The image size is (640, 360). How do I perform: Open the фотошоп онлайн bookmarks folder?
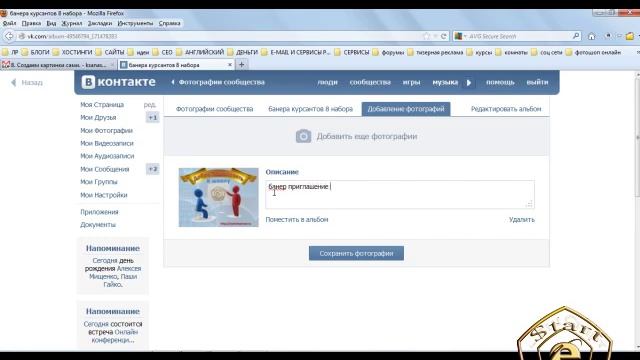click(593, 52)
